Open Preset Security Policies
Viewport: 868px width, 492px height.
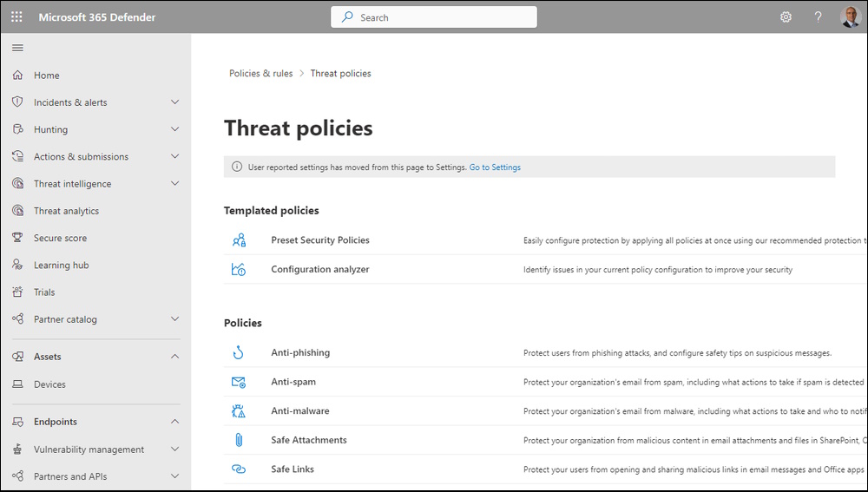(x=320, y=239)
